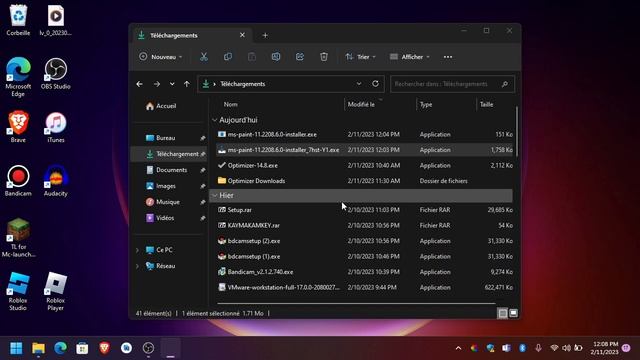The height and width of the screenshot is (360, 640).
Task: Select the Audacity desktop shortcut
Action: point(56,181)
